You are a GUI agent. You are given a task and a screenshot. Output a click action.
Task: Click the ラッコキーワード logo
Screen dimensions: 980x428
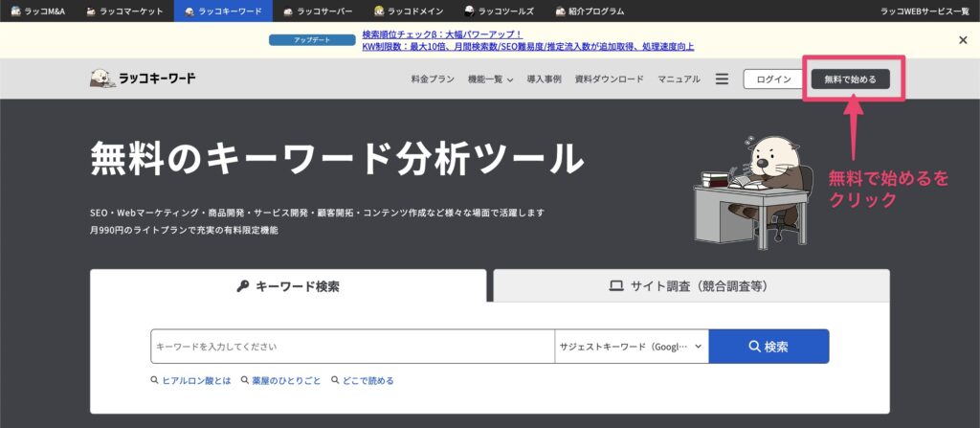(143, 79)
